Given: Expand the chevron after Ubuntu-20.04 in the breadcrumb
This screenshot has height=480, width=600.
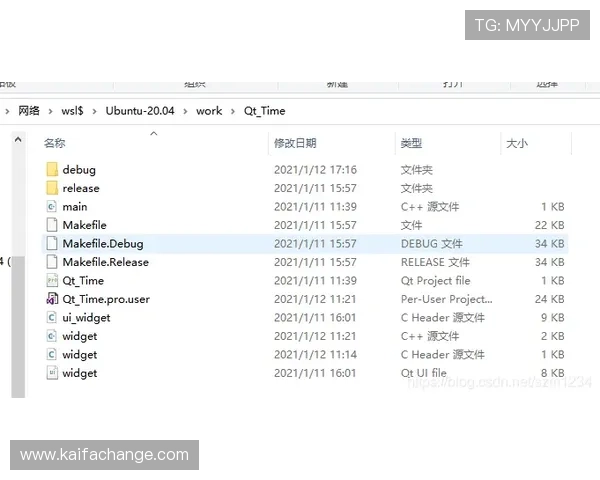Looking at the screenshot, I should click(185, 111).
